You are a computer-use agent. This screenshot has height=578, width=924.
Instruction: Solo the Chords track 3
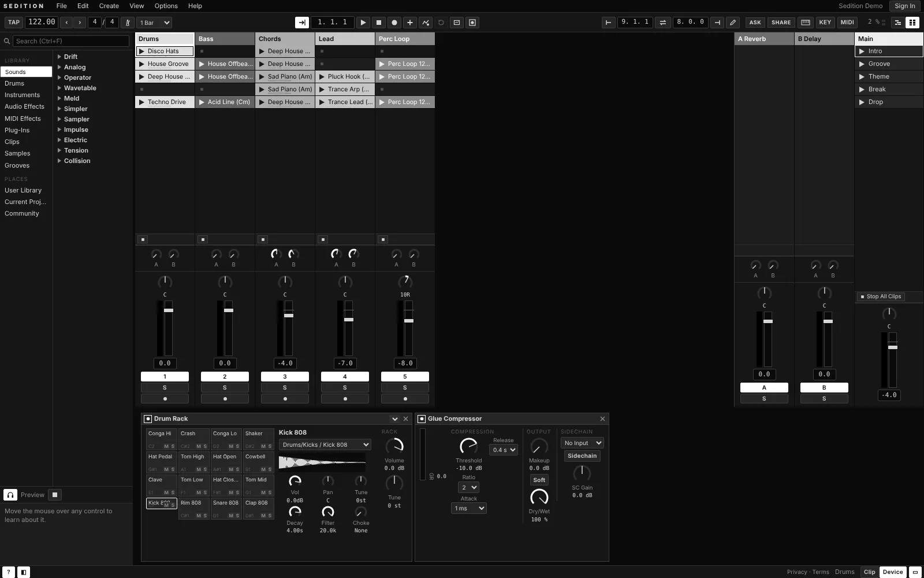[285, 388]
